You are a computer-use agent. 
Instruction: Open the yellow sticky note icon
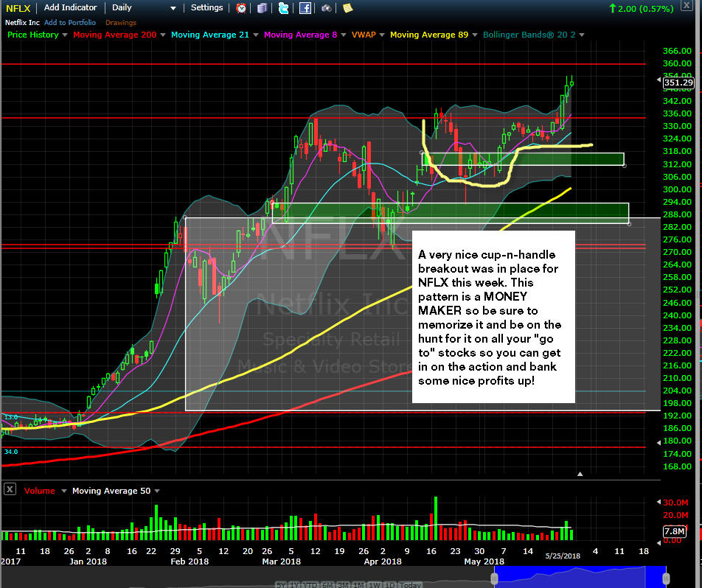click(x=348, y=7)
